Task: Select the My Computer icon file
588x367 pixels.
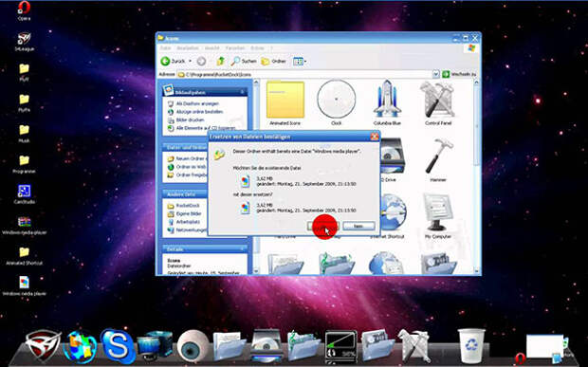Action: point(438,215)
